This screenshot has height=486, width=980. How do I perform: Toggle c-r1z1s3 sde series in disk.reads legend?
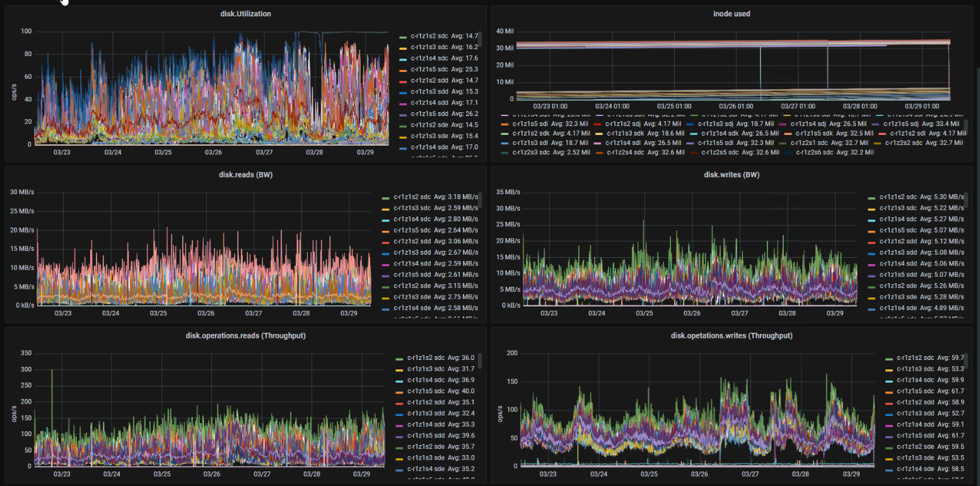coord(413,296)
